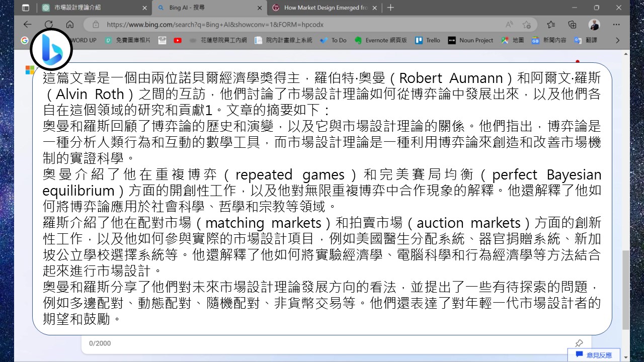Screen dimensions: 644x362
Task: Click the pin icon in chat box
Action: (x=579, y=343)
